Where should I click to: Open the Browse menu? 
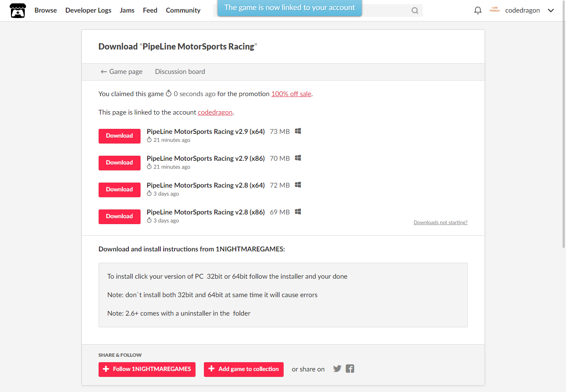coord(46,10)
